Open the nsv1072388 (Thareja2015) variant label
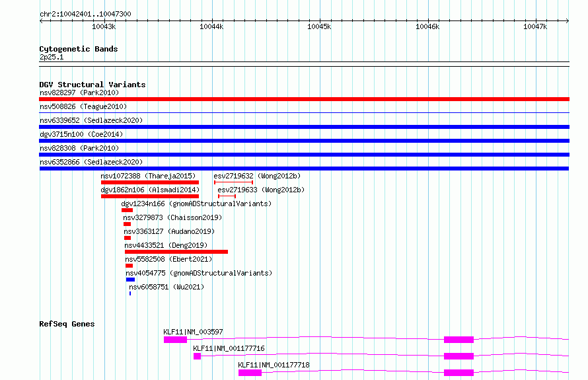The width and height of the screenshot is (588, 380). 148,176
